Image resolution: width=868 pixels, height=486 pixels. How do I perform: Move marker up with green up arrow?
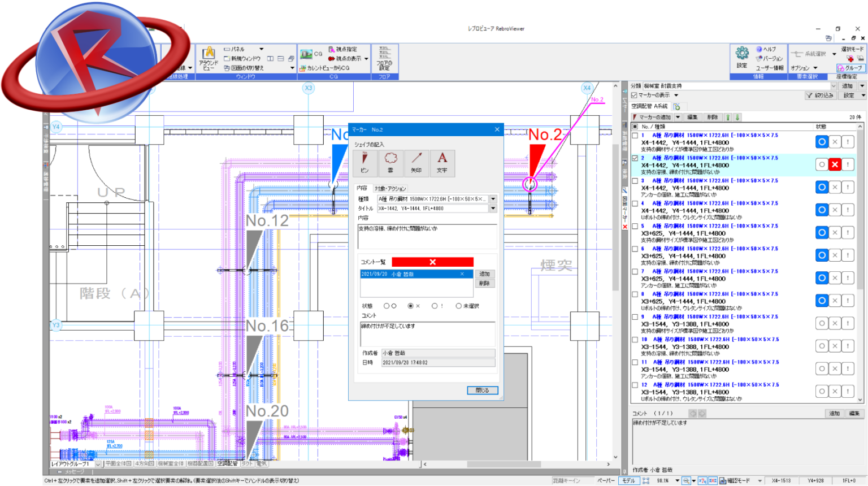click(x=728, y=118)
